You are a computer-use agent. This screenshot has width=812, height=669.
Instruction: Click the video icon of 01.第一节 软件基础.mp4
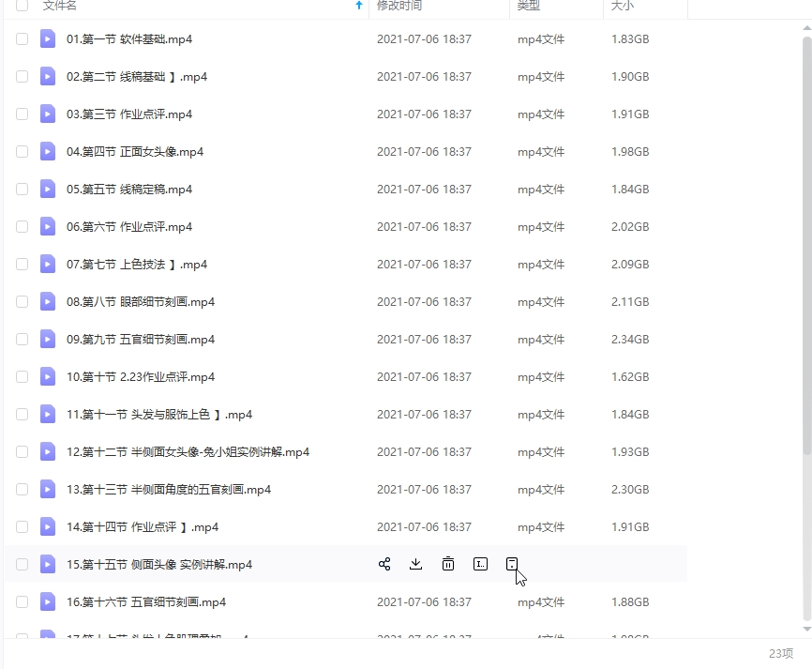pos(48,38)
